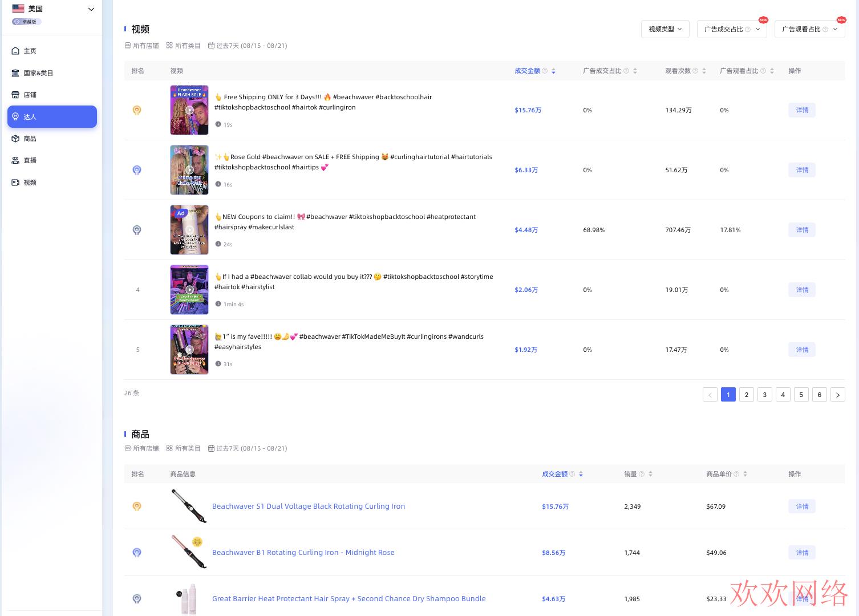859x616 pixels.
Task: Click the next page arrow
Action: coord(838,395)
